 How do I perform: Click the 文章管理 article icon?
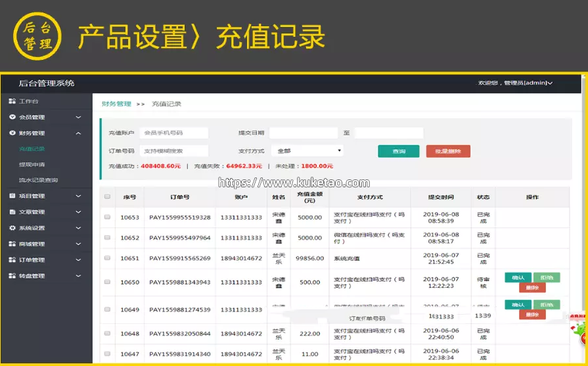click(x=12, y=212)
